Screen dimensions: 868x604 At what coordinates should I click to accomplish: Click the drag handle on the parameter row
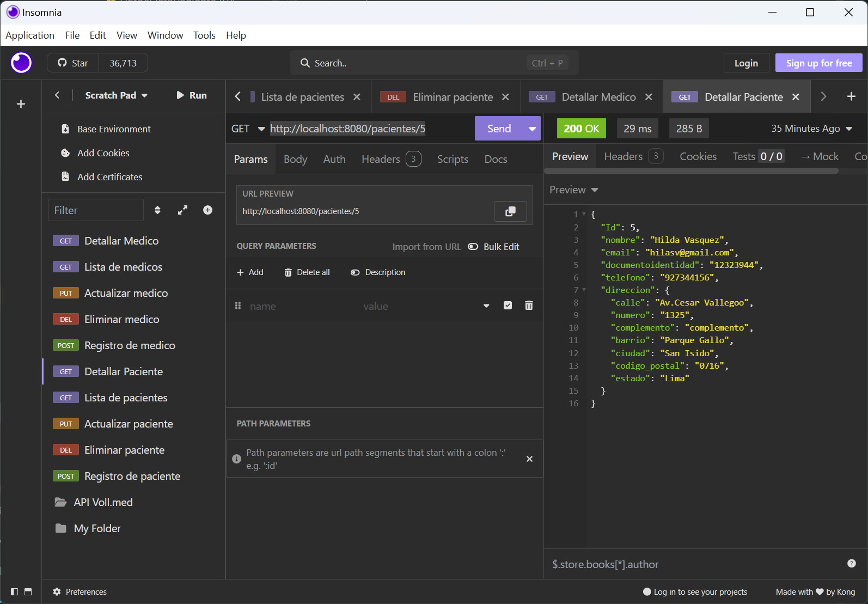238,306
